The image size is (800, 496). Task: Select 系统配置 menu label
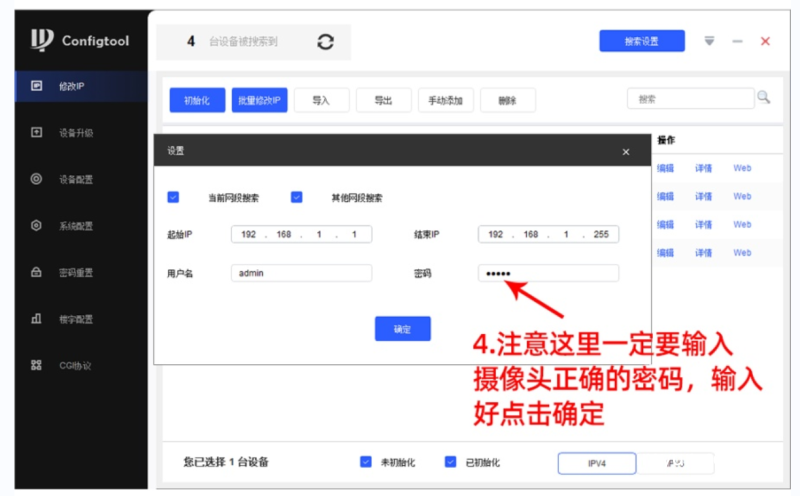(76, 226)
